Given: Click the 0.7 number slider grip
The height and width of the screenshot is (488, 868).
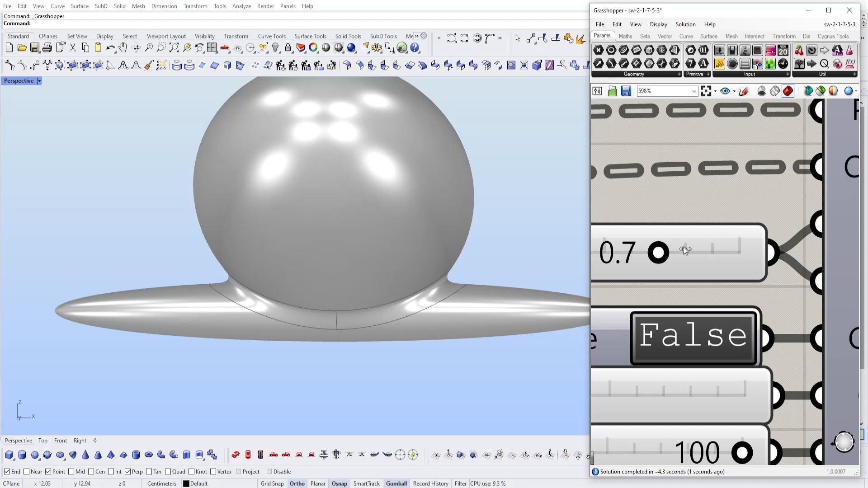Looking at the screenshot, I should [658, 253].
